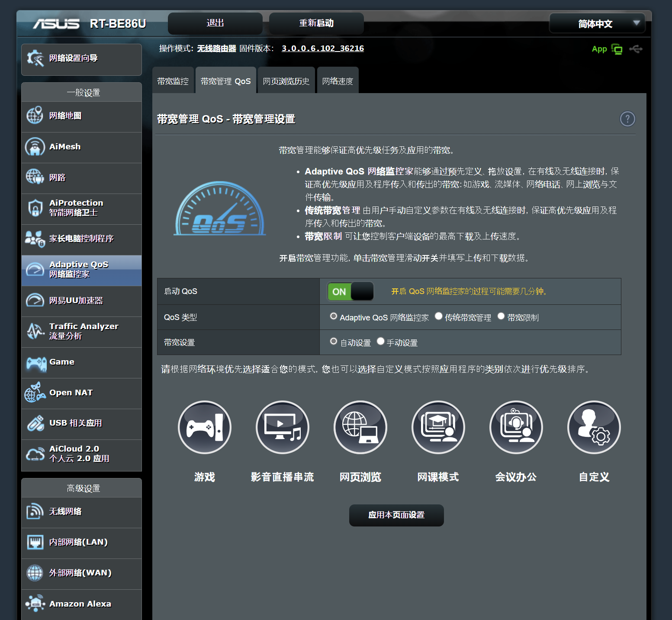Screen dimensions: 672x620
Task: Switch to 带宽管理 QoS tab
Action: [226, 81]
